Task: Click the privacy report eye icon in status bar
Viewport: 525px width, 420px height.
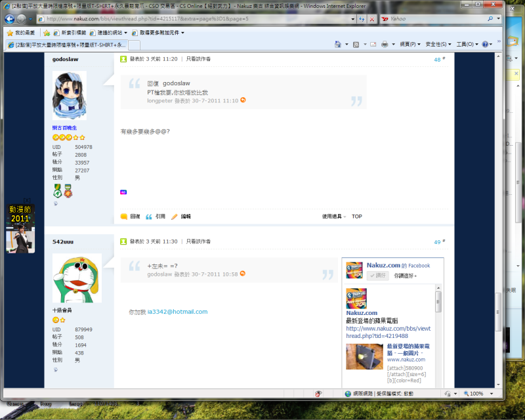Action: 318,394
